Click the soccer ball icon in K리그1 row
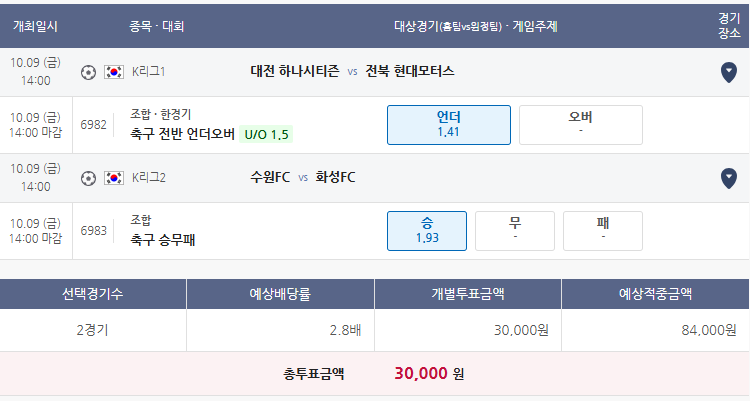750x401 pixels. (x=88, y=72)
